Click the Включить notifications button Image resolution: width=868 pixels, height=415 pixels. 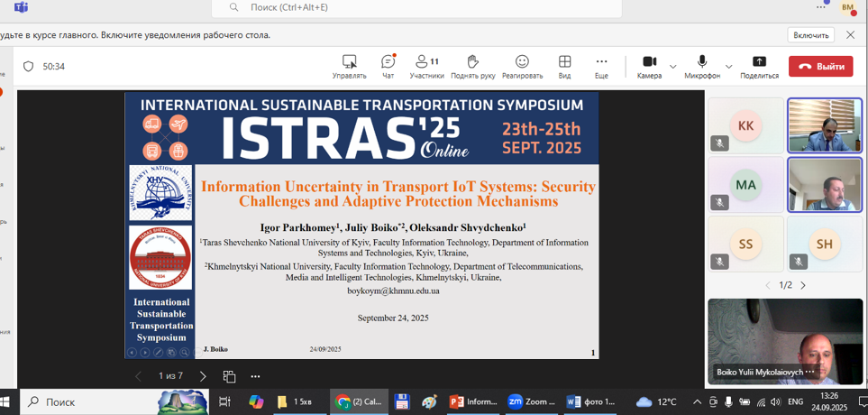point(810,35)
